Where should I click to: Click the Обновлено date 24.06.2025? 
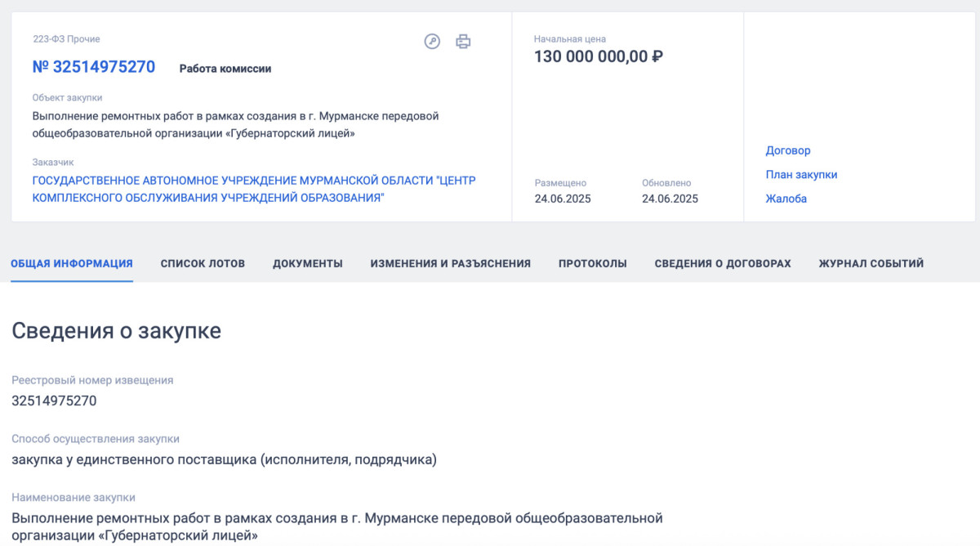coord(670,199)
